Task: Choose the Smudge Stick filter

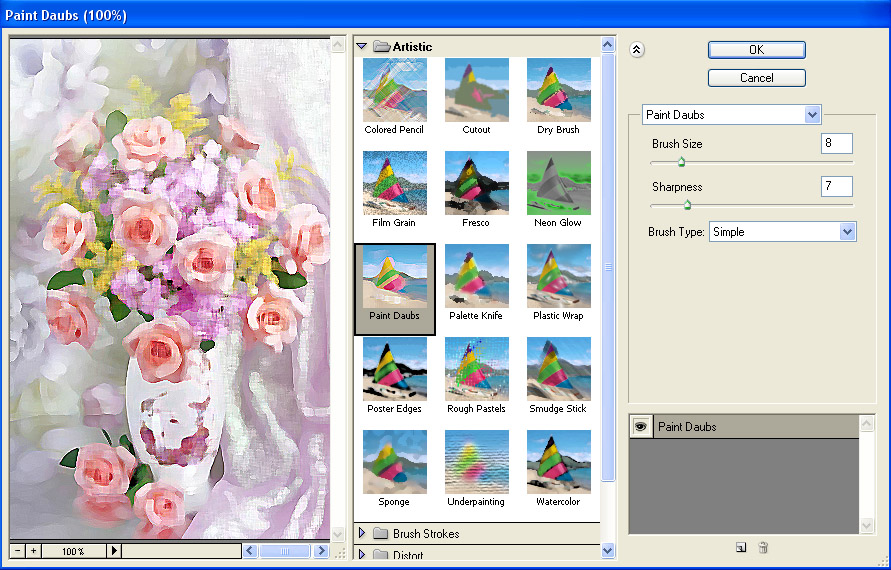Action: coord(558,369)
